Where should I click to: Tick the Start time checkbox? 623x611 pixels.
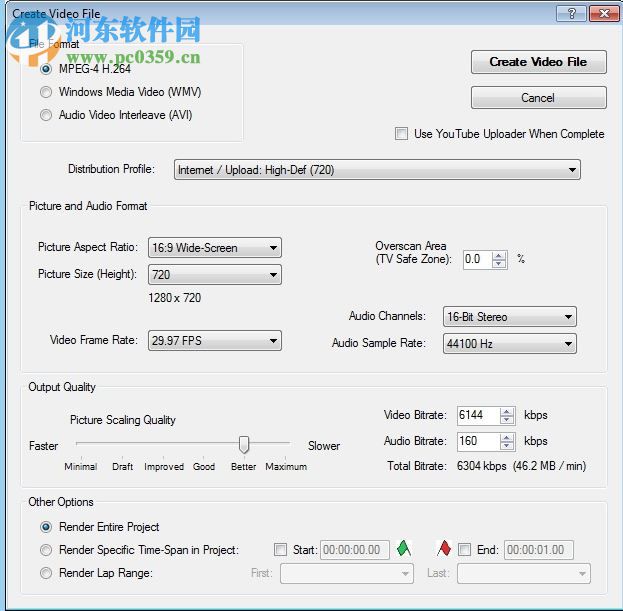tap(281, 550)
